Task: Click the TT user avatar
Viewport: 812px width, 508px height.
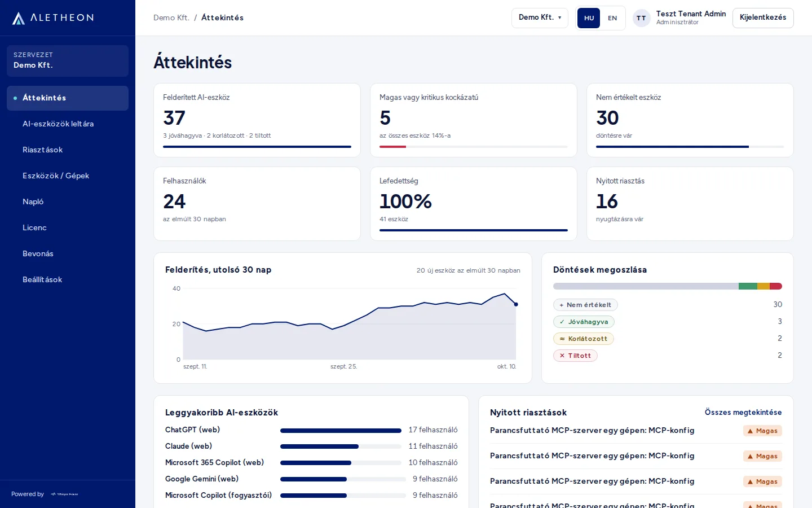Action: click(x=641, y=18)
